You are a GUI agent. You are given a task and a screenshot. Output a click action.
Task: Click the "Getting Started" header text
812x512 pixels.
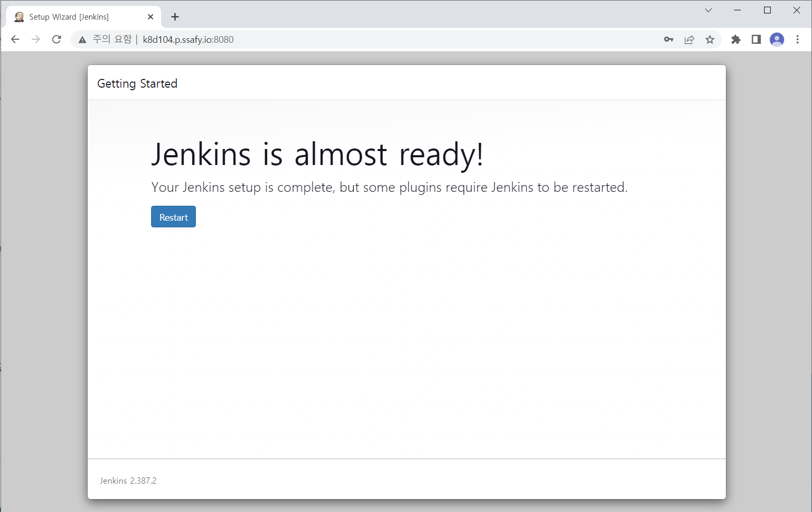(x=137, y=84)
